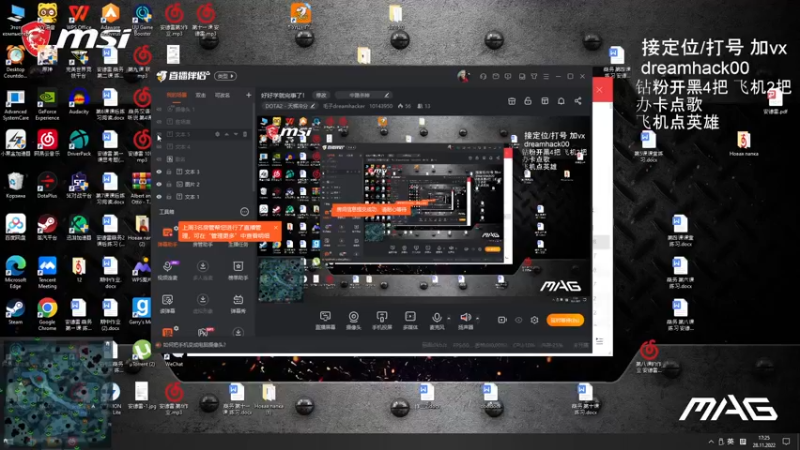Dismiss the orange tooltip with its X

coord(276,228)
